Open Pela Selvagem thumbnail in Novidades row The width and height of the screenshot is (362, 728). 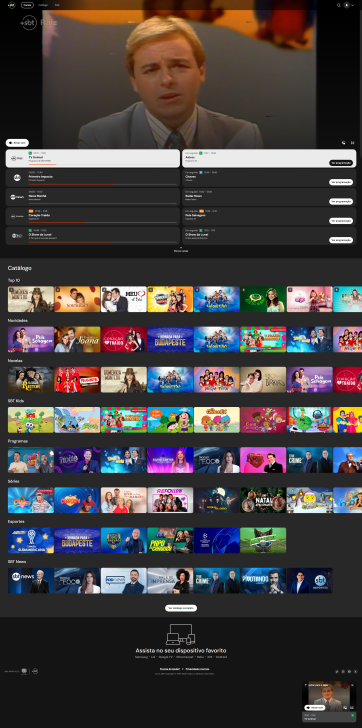click(31, 339)
